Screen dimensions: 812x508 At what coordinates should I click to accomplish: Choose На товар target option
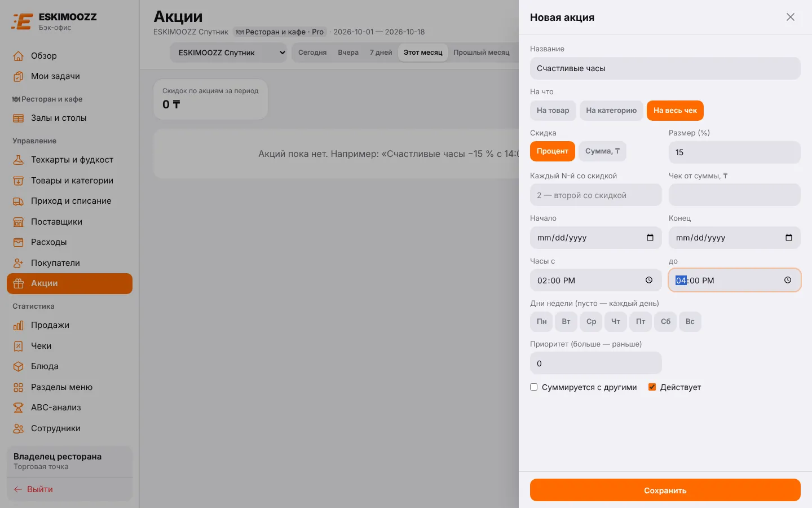point(553,111)
